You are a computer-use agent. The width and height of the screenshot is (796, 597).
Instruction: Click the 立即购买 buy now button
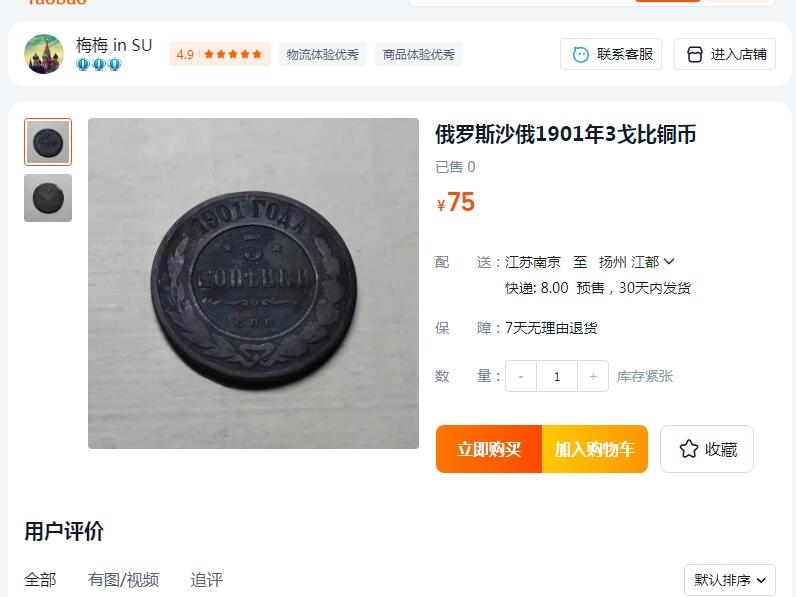point(489,449)
